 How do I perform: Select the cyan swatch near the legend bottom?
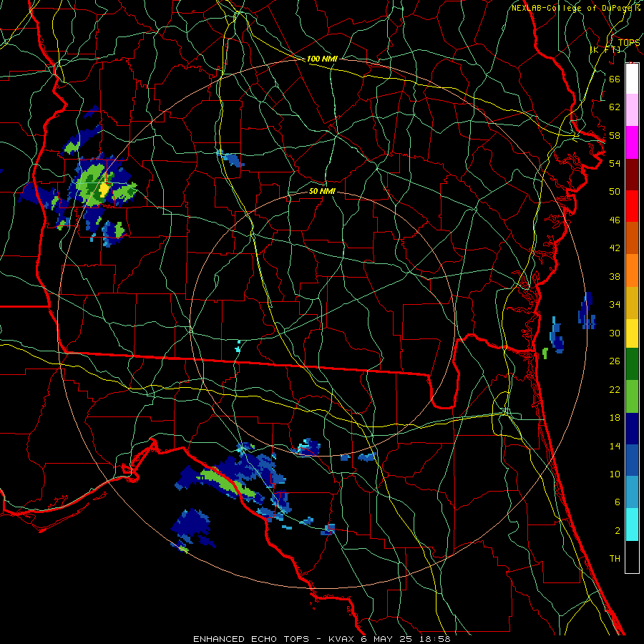coord(632,525)
